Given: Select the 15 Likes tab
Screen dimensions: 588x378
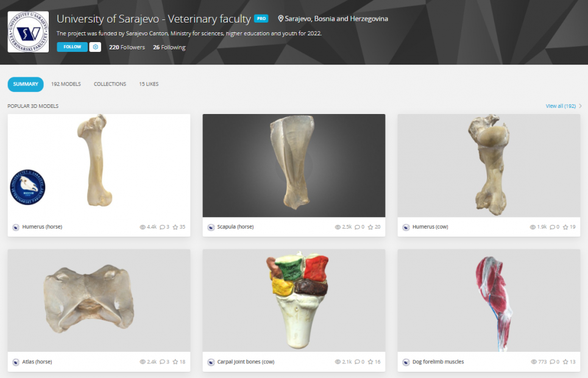Looking at the screenshot, I should 149,84.
